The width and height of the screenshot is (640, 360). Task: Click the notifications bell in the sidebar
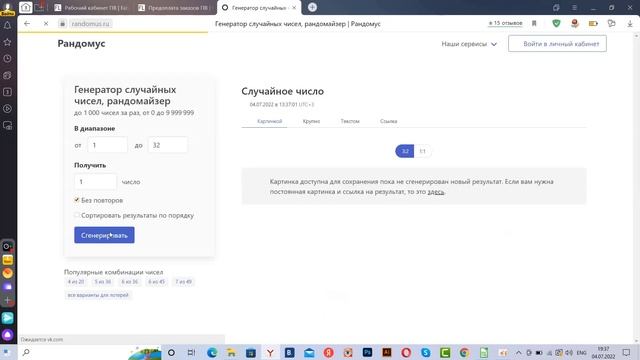pyautogui.click(x=7, y=25)
